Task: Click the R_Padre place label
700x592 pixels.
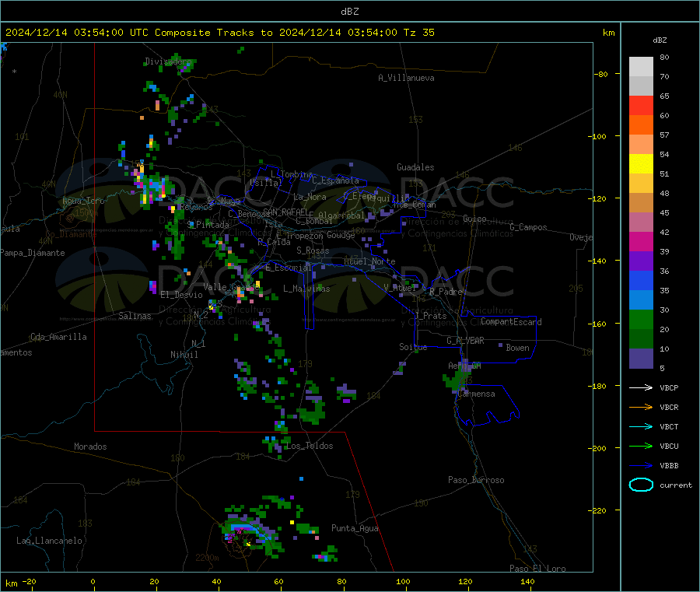Action: click(446, 292)
